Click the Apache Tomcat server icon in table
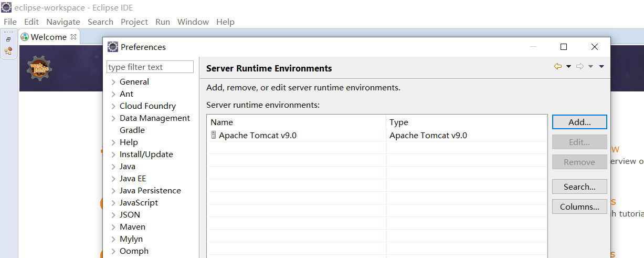The image size is (644, 258). pos(213,135)
